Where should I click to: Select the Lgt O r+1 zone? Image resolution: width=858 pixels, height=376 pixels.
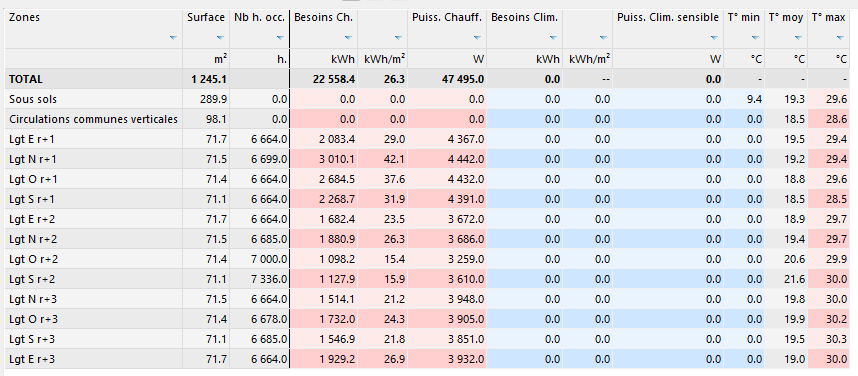point(32,180)
